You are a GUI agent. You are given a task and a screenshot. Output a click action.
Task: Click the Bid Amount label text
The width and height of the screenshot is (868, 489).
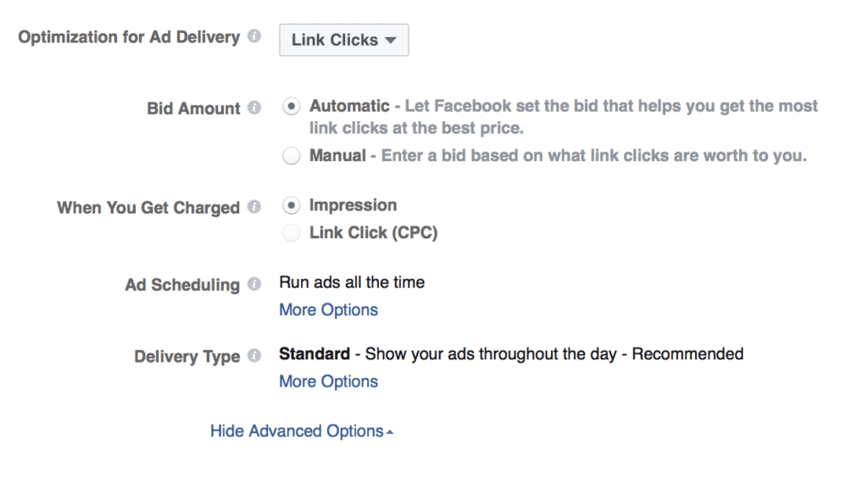[193, 108]
